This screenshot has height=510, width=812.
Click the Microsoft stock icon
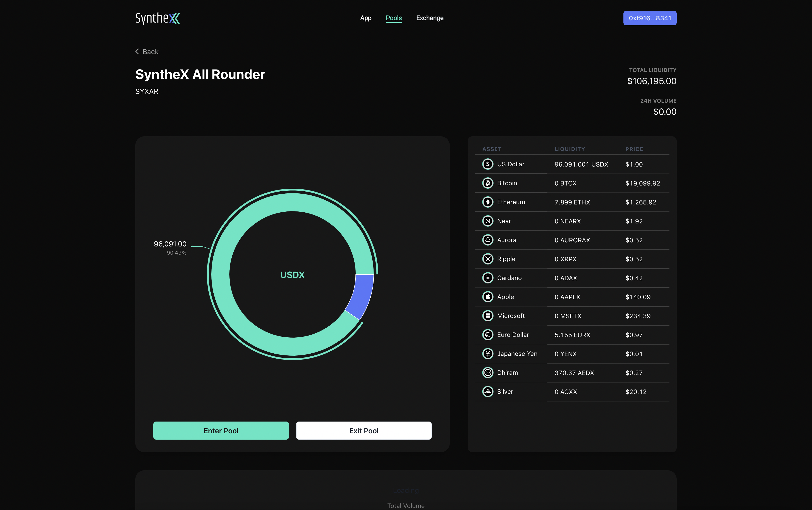(x=487, y=316)
